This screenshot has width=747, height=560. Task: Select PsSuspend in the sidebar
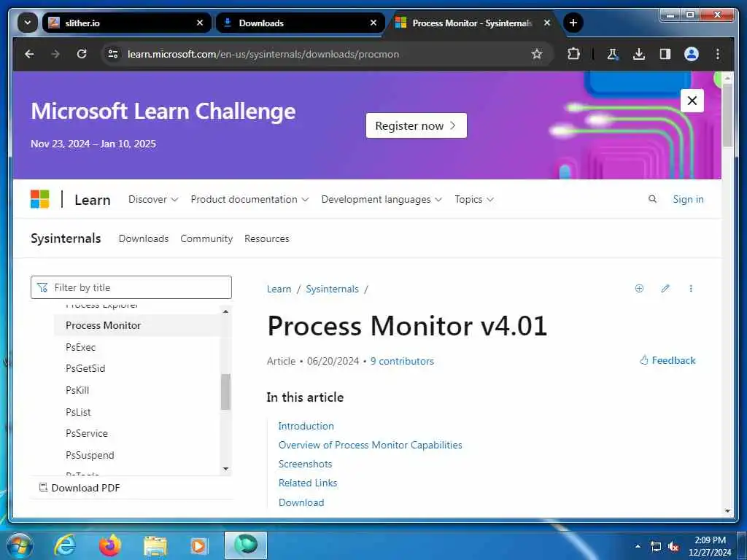tap(90, 455)
